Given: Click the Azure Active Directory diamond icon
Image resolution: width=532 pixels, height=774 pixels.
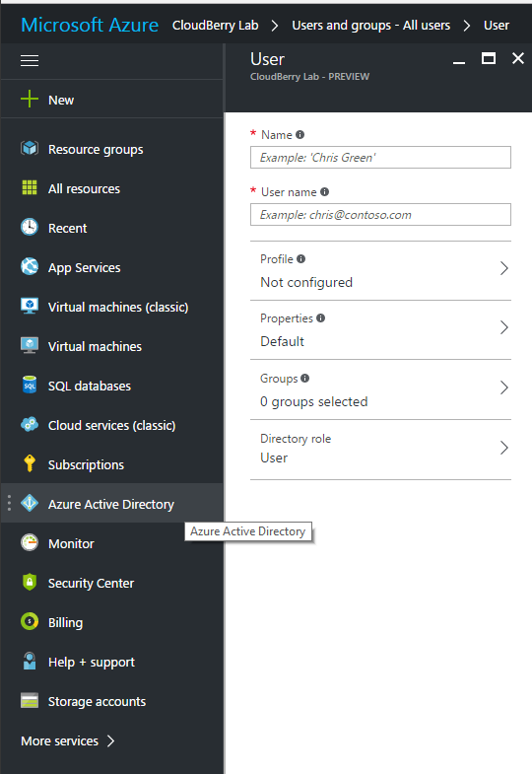Looking at the screenshot, I should tap(30, 504).
